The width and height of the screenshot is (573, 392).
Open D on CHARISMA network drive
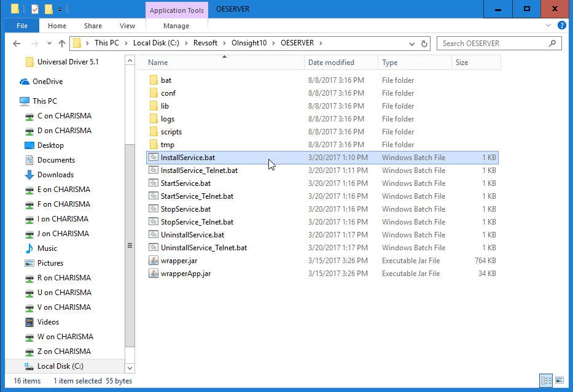coord(64,131)
